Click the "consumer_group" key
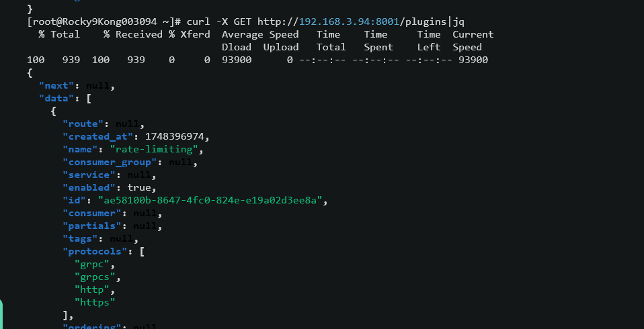This screenshot has width=644, height=329. [x=110, y=162]
